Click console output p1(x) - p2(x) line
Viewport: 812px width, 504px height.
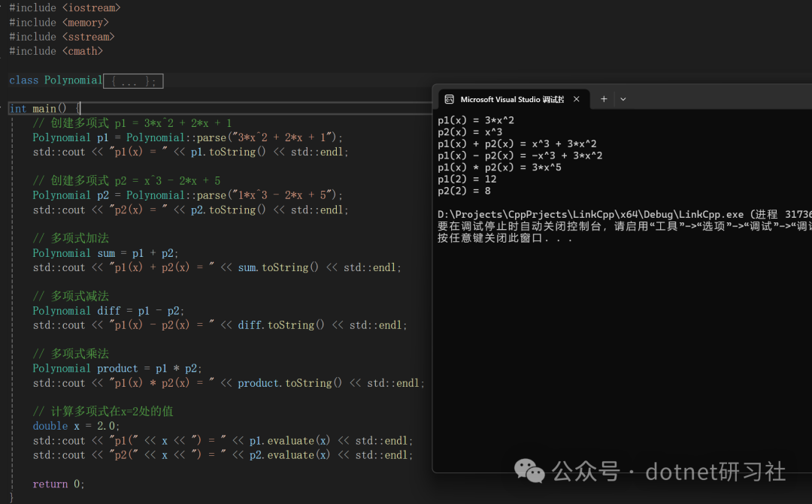(520, 155)
